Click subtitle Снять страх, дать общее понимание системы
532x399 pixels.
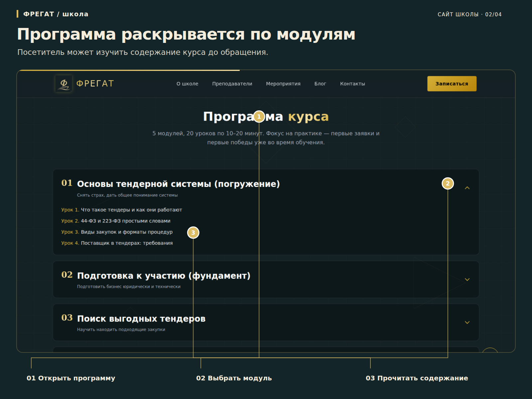click(127, 195)
